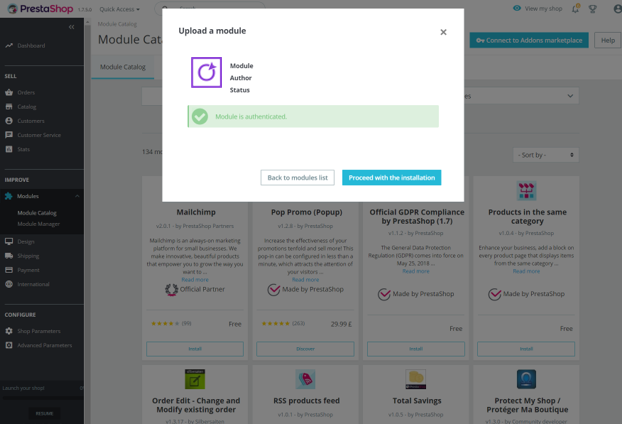The width and height of the screenshot is (625, 424).
Task: Collapse the sidebar with double-chevron icon
Action: pos(71,27)
